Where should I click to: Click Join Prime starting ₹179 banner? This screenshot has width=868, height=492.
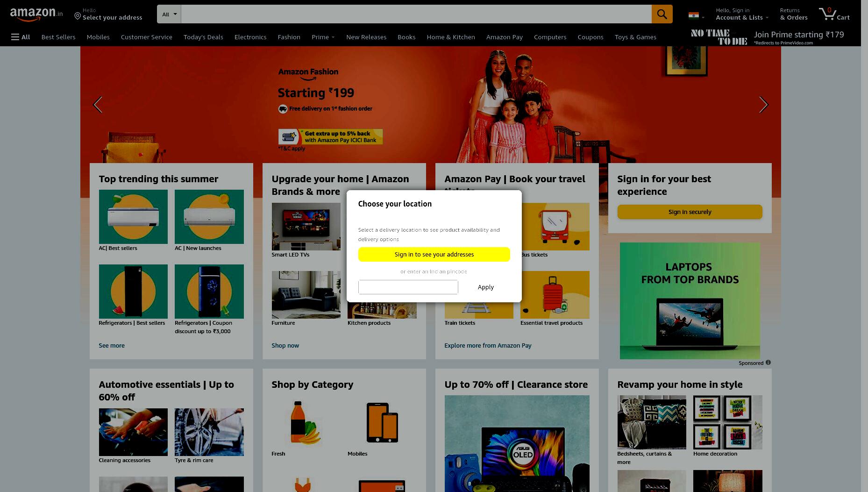[767, 37]
